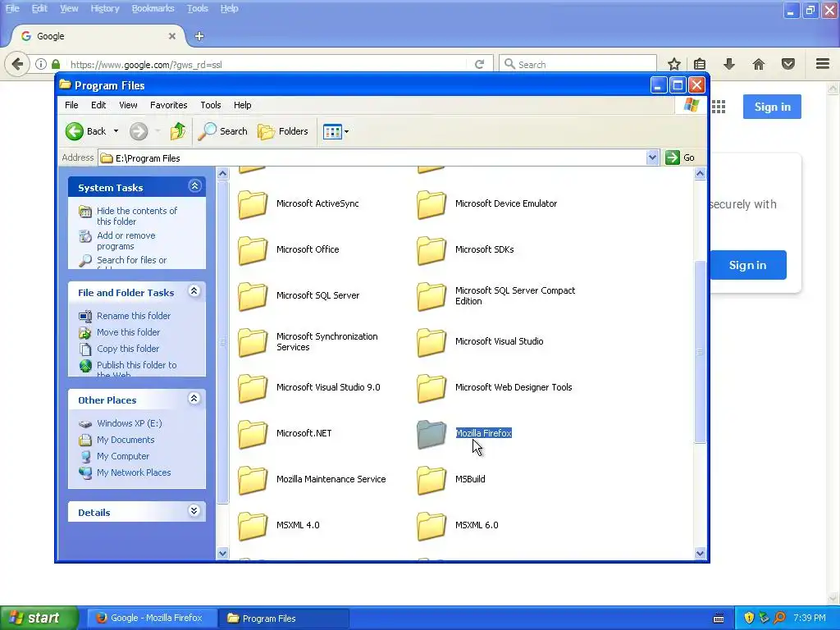Toggle the Folders pane button
The image size is (840, 630).
click(x=283, y=131)
